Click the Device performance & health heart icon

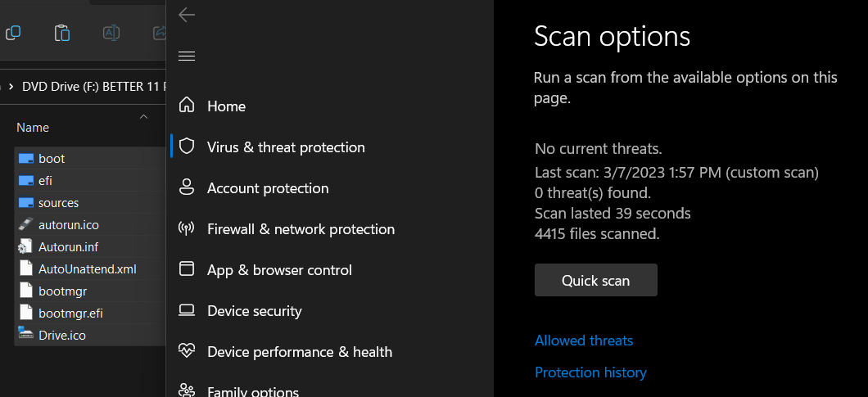click(187, 350)
